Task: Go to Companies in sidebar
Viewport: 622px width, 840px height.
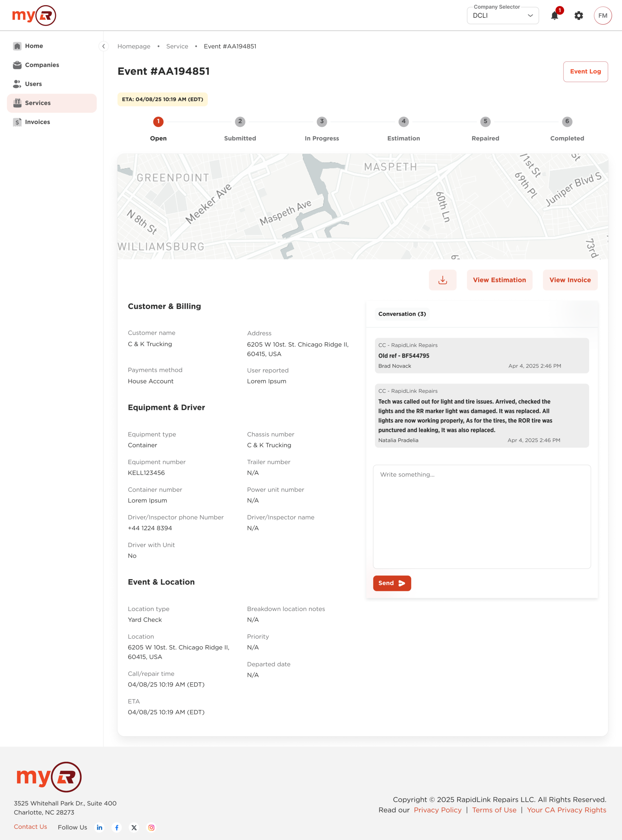Action: click(42, 65)
